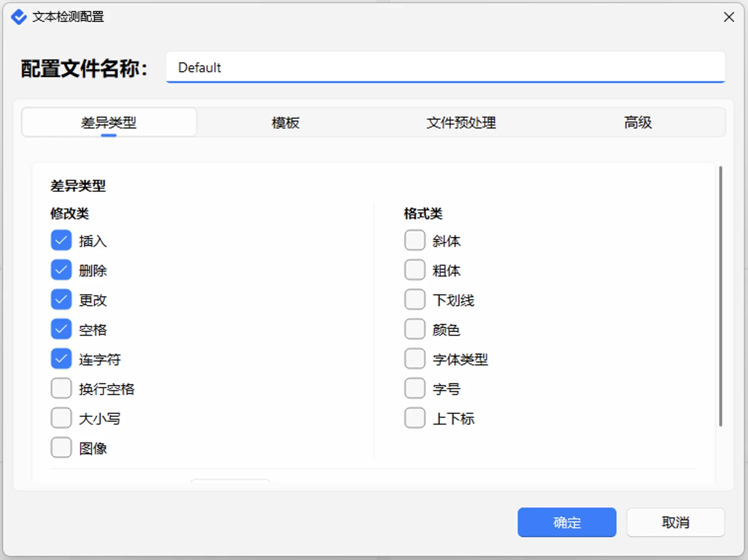Viewport: 748px width, 560px height.
Task: Uncheck the 删除 checkbox
Action: tap(61, 270)
